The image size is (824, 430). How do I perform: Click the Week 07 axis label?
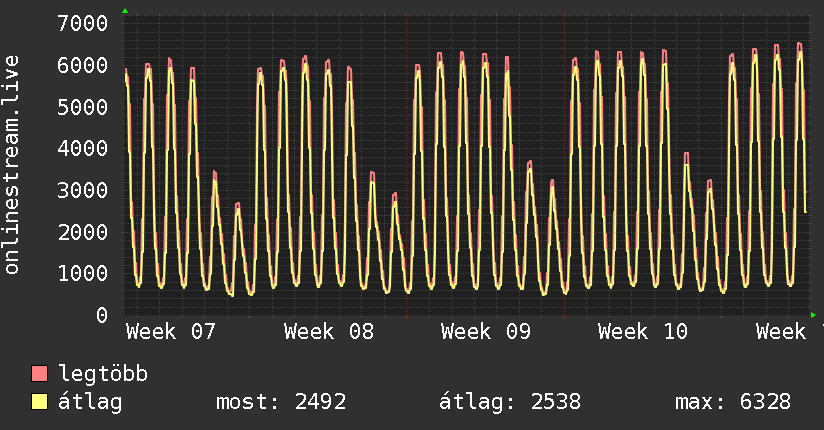[x=171, y=332]
